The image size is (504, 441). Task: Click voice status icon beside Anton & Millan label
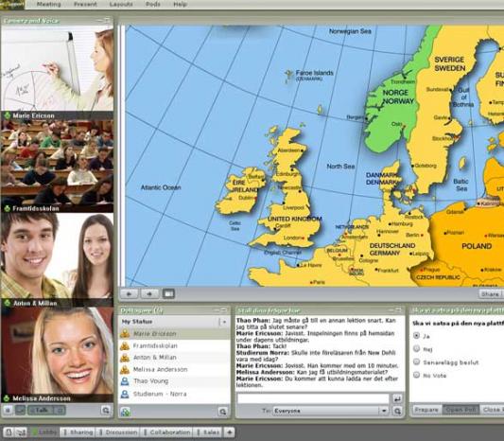pyautogui.click(x=7, y=303)
